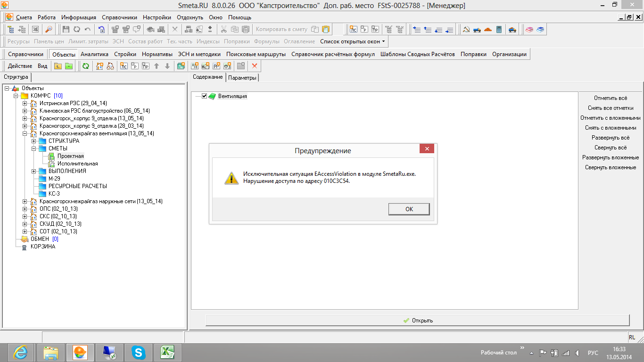This screenshot has height=362, width=644.
Task: Click the blue books stack icon
Action: coord(540,29)
